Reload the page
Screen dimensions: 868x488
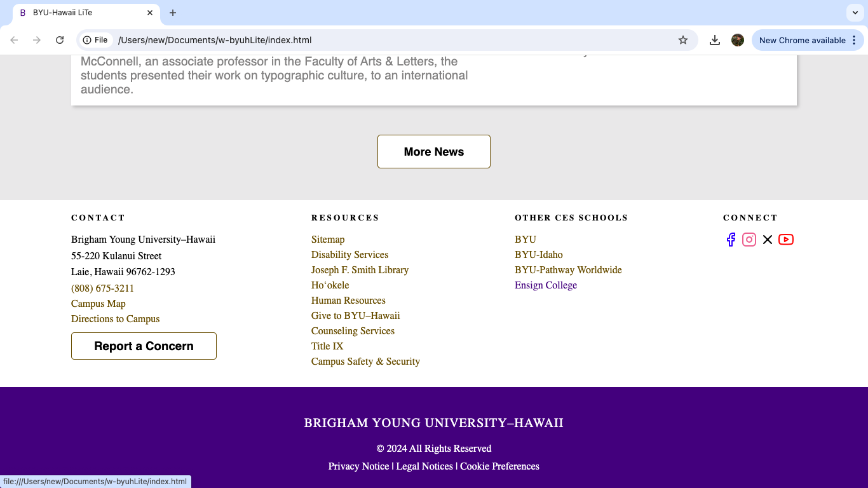click(x=60, y=40)
